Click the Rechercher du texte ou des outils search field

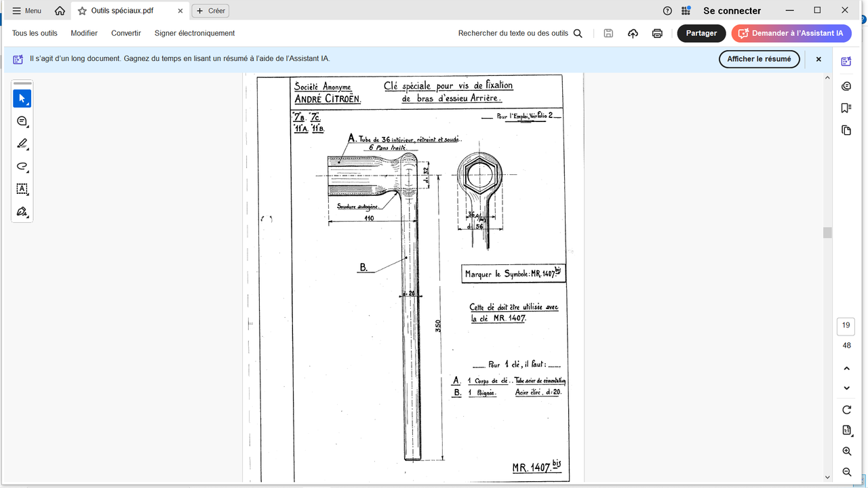(x=520, y=33)
